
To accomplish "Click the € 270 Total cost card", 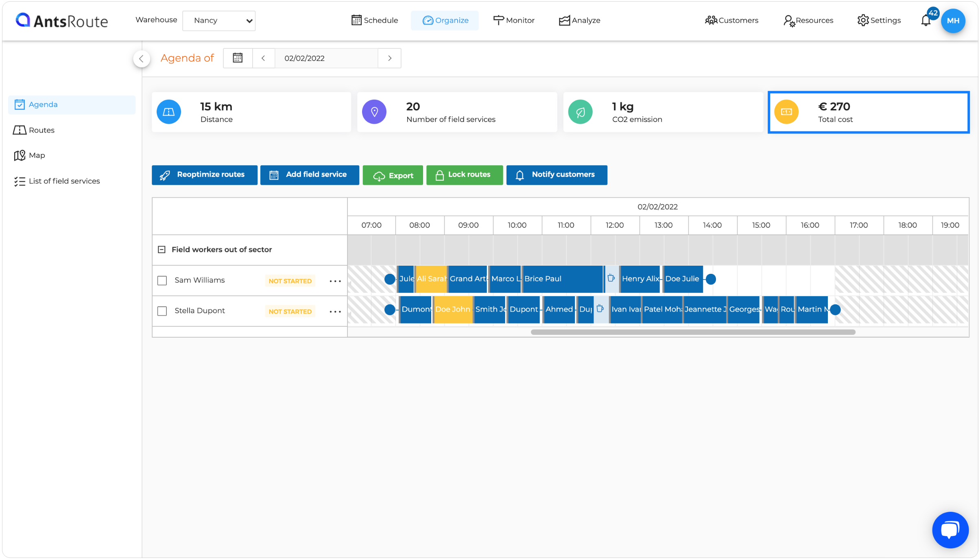I will (869, 112).
